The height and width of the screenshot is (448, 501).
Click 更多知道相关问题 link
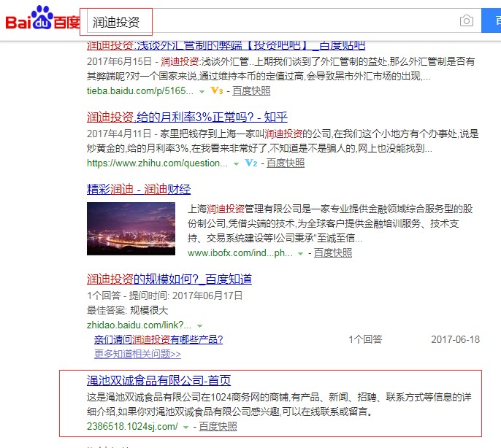click(x=137, y=354)
